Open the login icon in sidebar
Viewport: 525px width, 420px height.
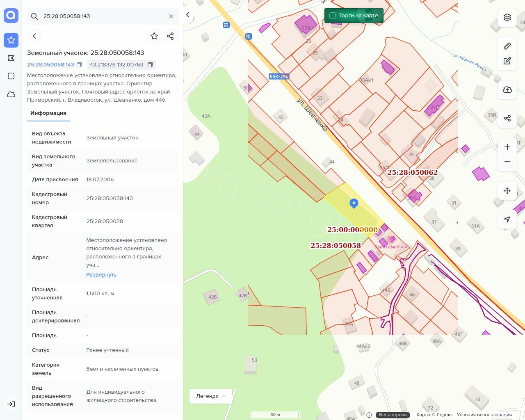coord(11,404)
